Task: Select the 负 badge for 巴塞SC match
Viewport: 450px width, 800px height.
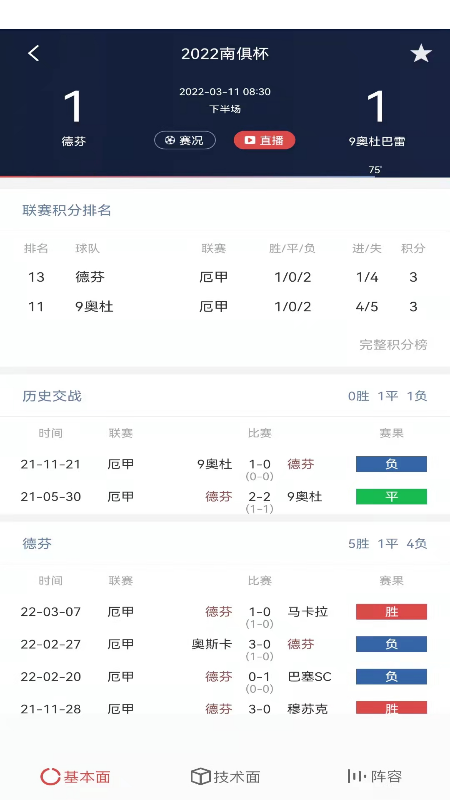Action: point(391,677)
